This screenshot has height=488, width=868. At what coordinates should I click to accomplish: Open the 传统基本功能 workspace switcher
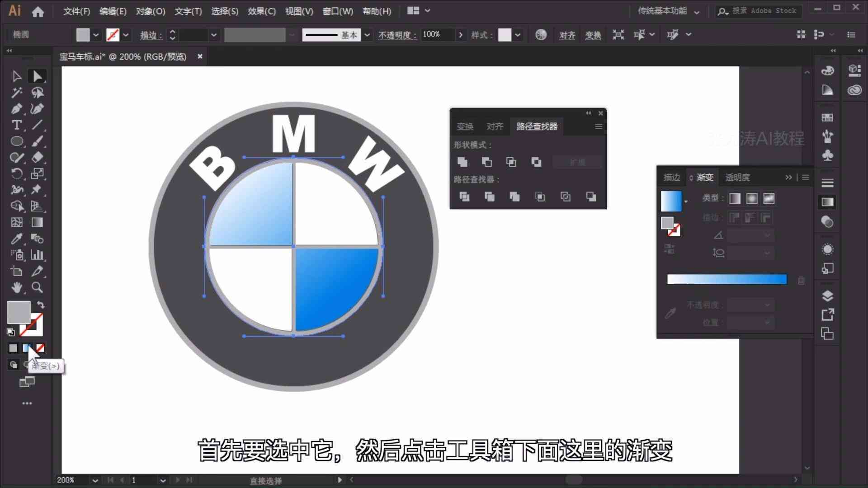pyautogui.click(x=669, y=11)
